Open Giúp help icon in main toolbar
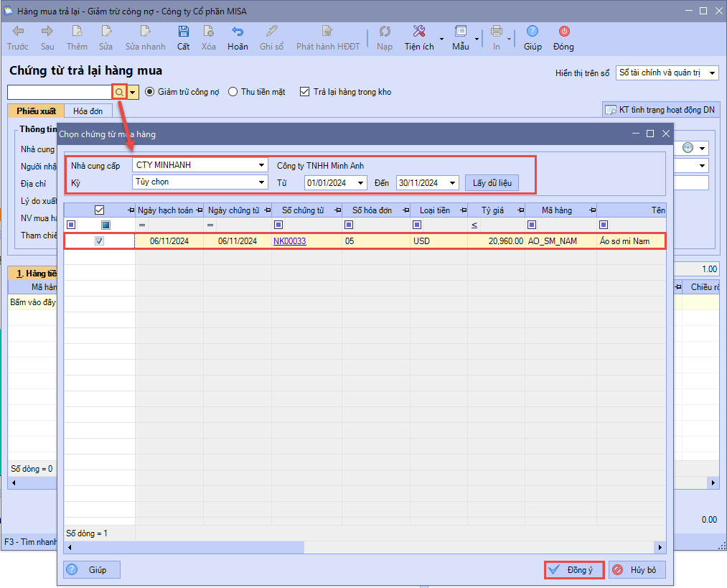The width and height of the screenshot is (727, 588). tap(533, 32)
